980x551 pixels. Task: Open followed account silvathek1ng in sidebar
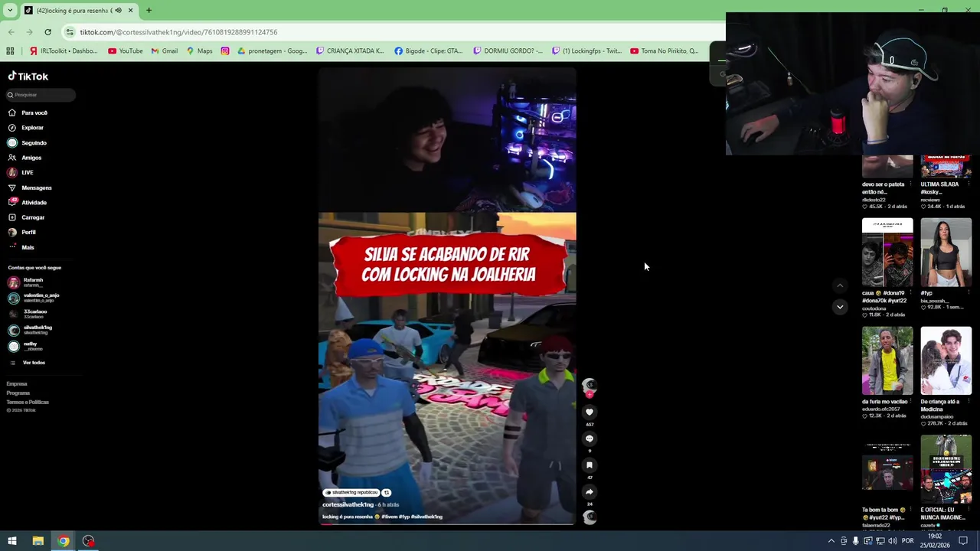[31, 330]
